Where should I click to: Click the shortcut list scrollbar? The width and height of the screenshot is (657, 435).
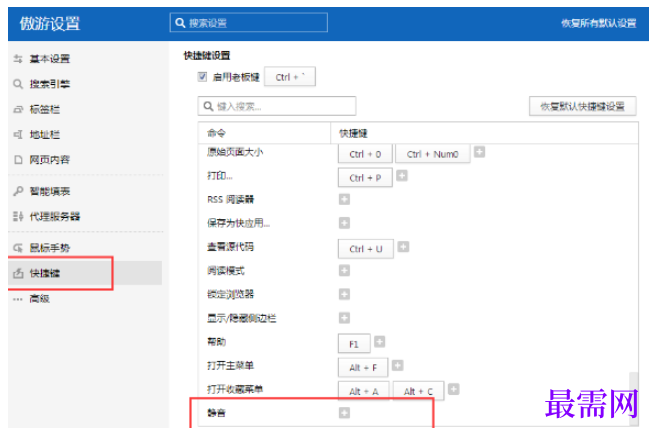coord(634,399)
